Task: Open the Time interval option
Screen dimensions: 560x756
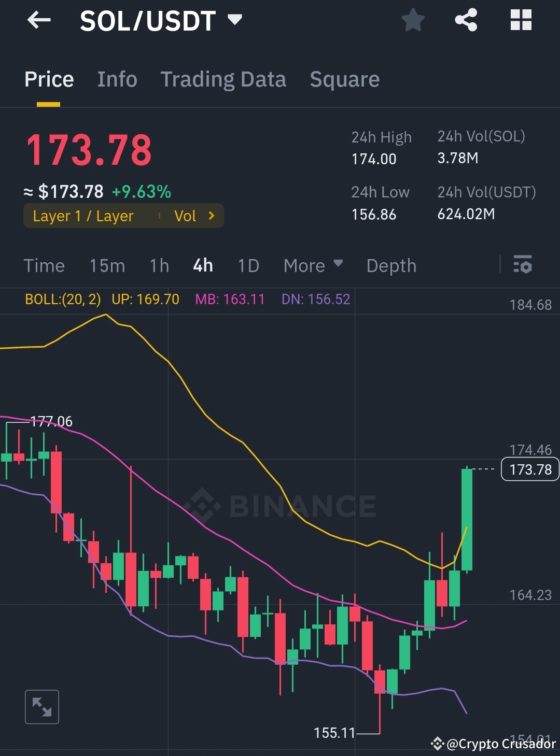Action: point(44,265)
